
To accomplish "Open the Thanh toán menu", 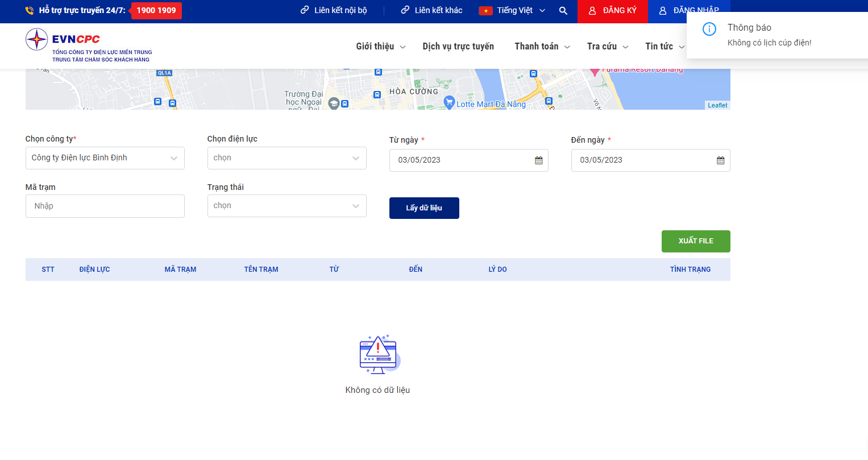I will 542,47.
